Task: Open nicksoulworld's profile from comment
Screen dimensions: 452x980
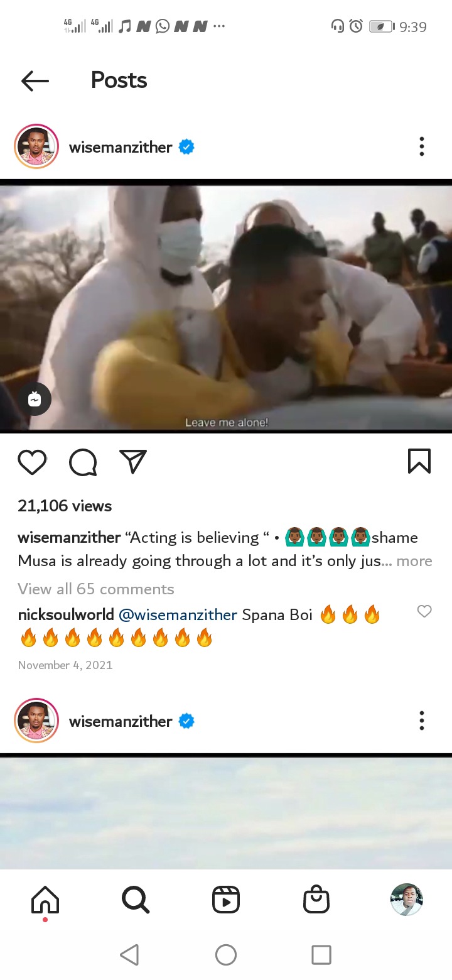Action: coord(66,615)
